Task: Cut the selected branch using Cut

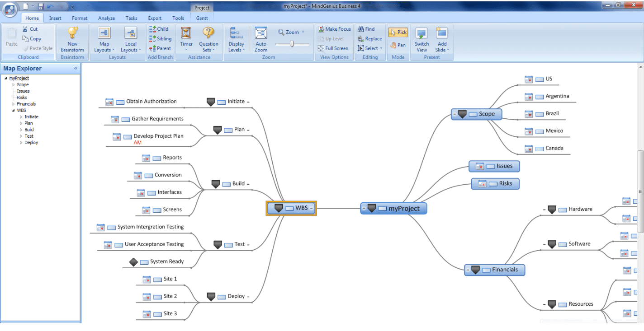Action: 30,29
